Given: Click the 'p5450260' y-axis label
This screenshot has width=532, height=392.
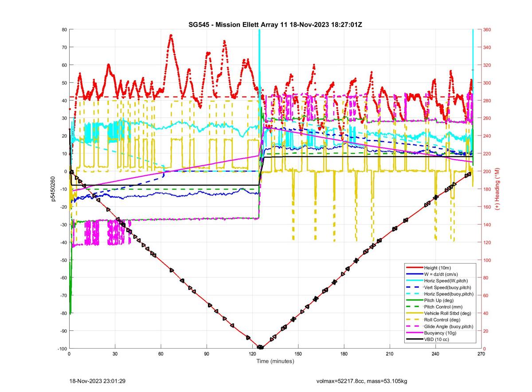Looking at the screenshot, I should 53,189.
